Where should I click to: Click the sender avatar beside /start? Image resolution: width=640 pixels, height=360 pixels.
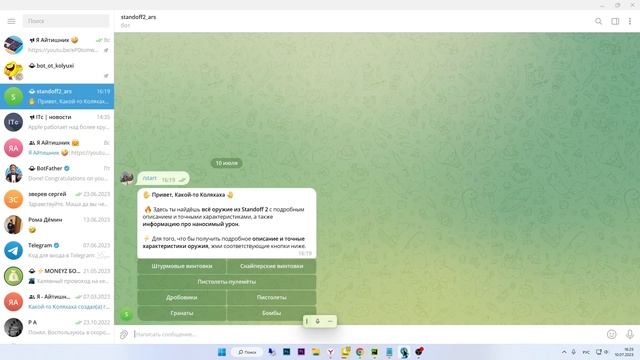click(127, 178)
